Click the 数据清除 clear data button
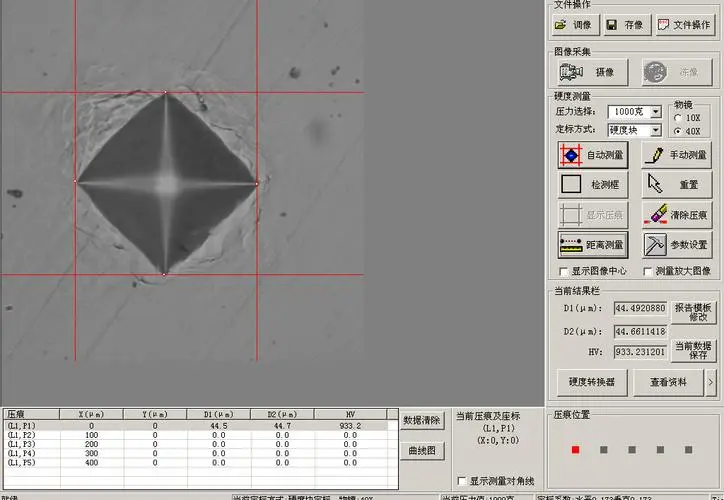Image resolution: width=724 pixels, height=500 pixels. coord(421,421)
